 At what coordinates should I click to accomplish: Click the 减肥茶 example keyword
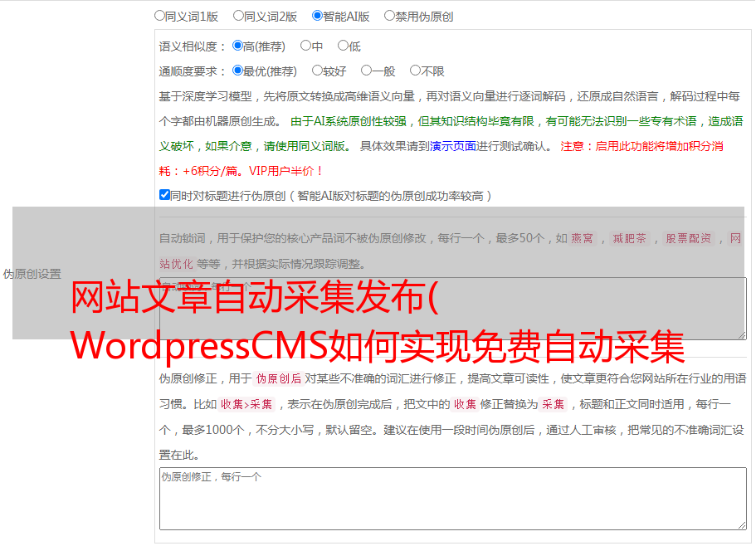(x=630, y=238)
